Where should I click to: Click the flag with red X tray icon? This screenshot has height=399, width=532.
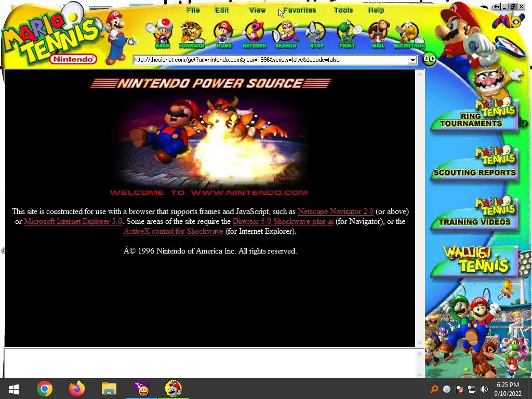pyautogui.click(x=459, y=389)
